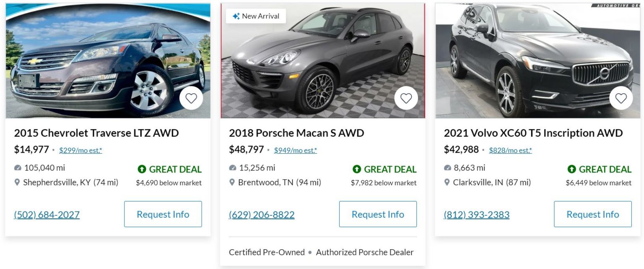Click the Great Deal arrow icon on Traverse
The height and width of the screenshot is (269, 644).
tap(142, 169)
